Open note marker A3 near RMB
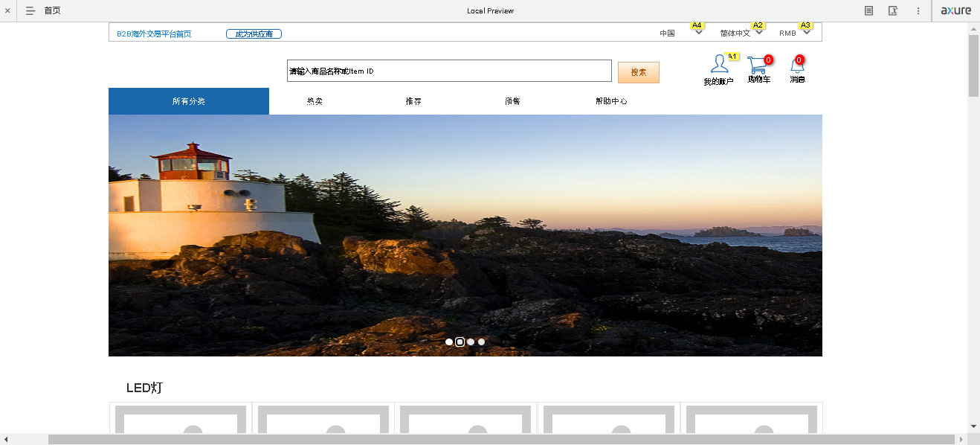The height and width of the screenshot is (445, 980). point(805,25)
